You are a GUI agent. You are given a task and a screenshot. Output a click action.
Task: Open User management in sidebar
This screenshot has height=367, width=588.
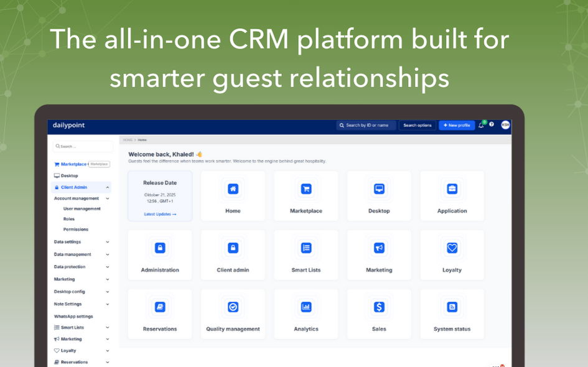point(82,208)
